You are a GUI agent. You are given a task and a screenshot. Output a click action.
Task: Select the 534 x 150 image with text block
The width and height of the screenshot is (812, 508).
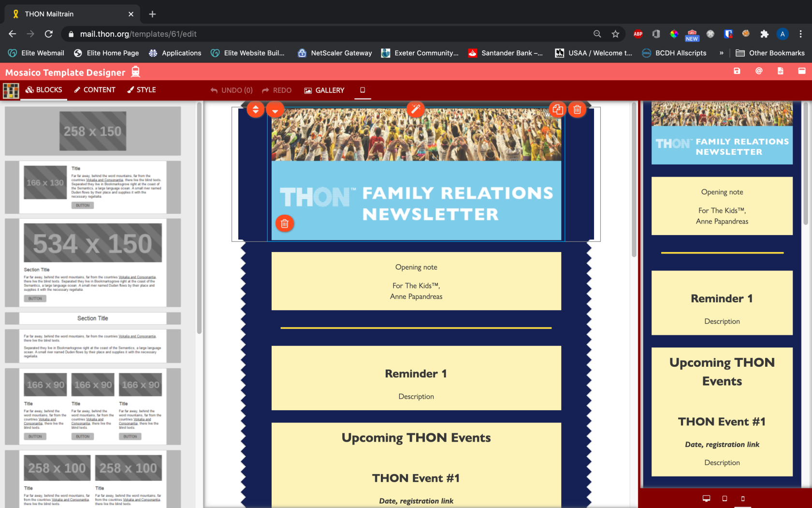point(93,263)
